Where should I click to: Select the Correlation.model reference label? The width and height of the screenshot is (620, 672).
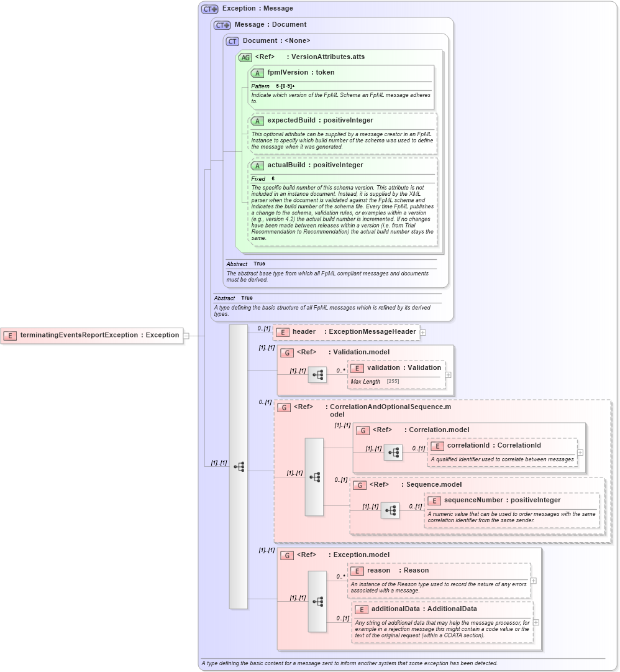point(421,430)
